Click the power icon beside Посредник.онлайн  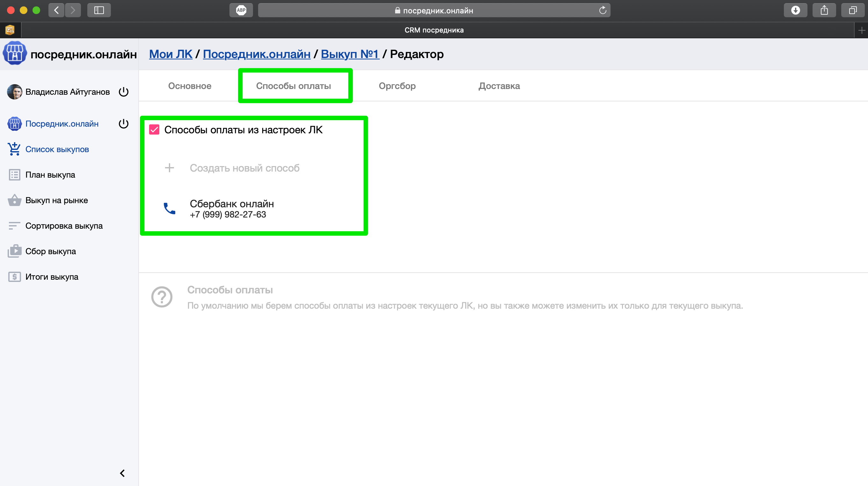[x=124, y=124]
